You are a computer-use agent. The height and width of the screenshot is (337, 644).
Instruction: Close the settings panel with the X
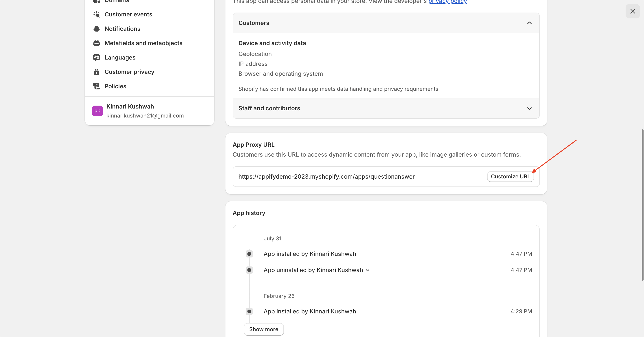pos(633,11)
